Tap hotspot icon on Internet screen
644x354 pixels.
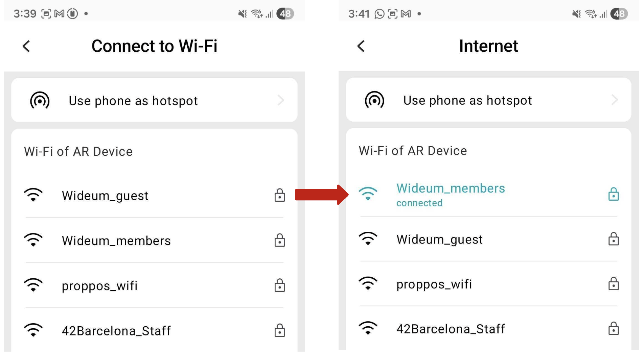click(x=374, y=100)
